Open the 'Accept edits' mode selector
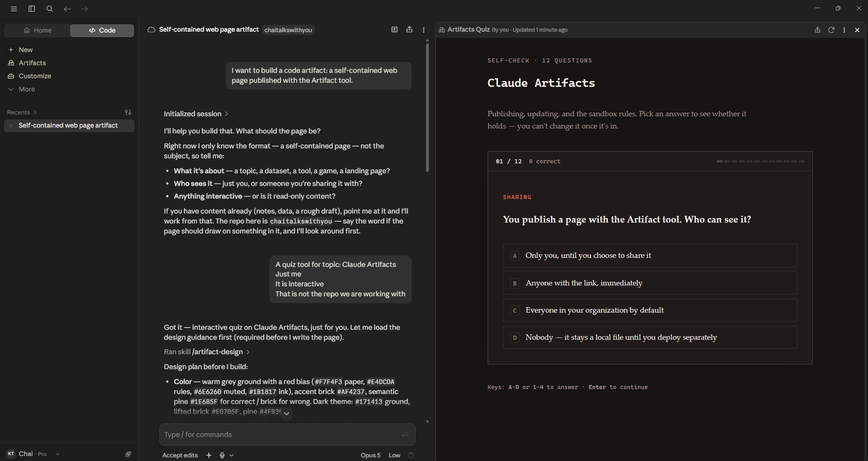 pyautogui.click(x=180, y=455)
